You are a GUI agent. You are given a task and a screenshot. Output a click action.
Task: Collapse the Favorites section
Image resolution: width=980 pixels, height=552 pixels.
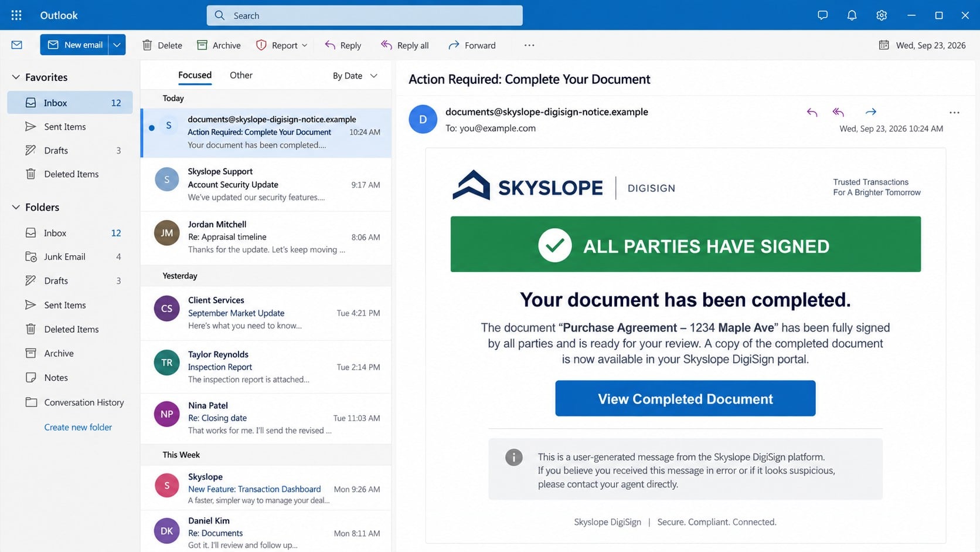(x=16, y=77)
